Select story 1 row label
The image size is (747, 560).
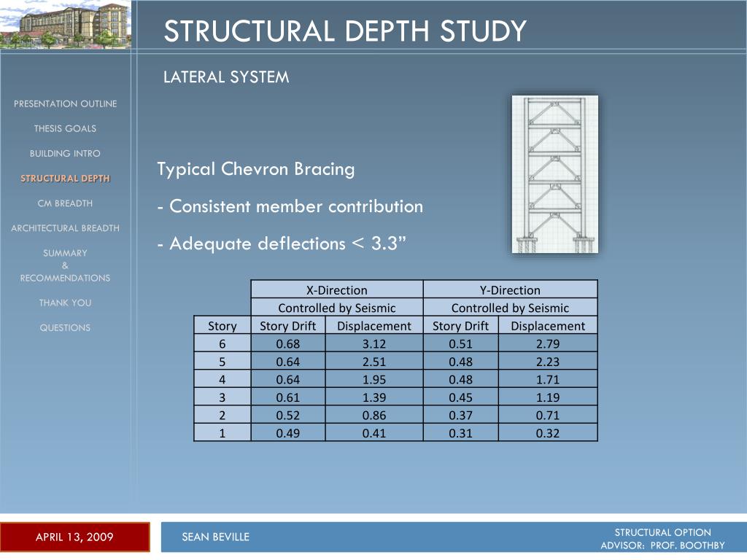pos(222,433)
